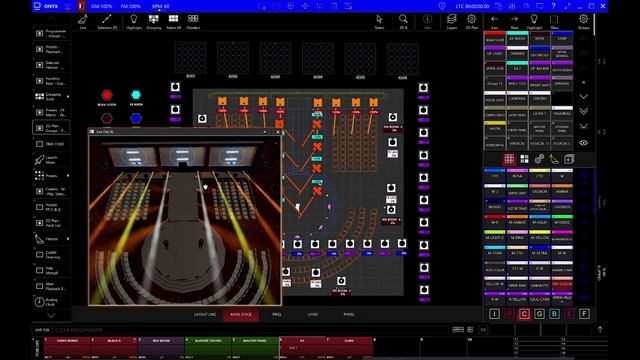
Task: Choose the SALMON color preset
Action: 540,190
